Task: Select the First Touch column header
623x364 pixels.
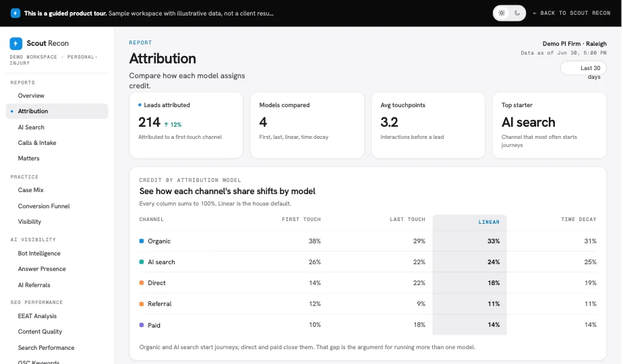Action: (x=301, y=219)
